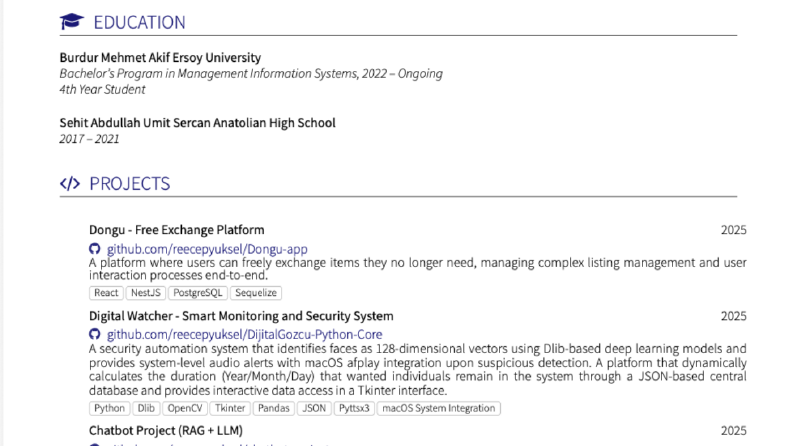Click the EDUCATION section heading
Image resolution: width=793 pixels, height=446 pixels.
click(140, 22)
